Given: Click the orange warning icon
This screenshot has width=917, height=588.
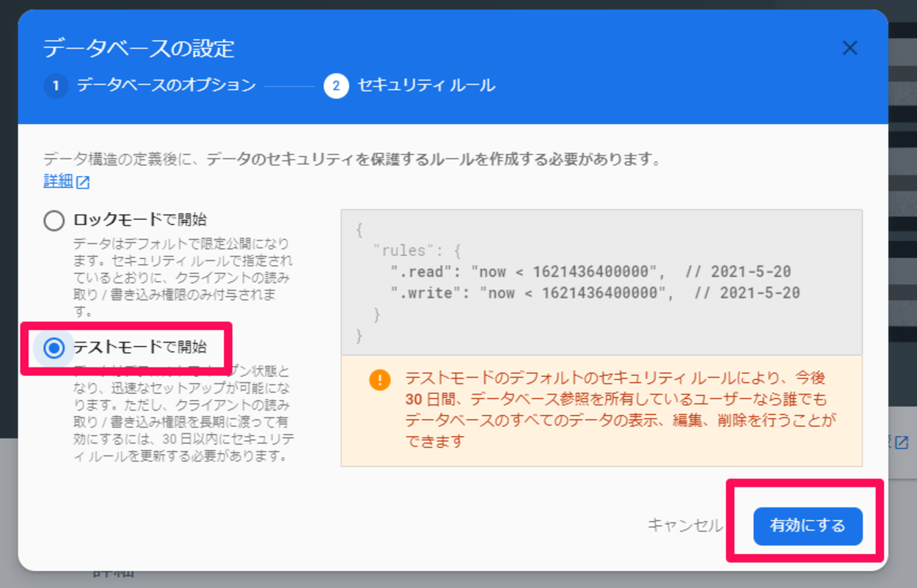Looking at the screenshot, I should coord(379,380).
